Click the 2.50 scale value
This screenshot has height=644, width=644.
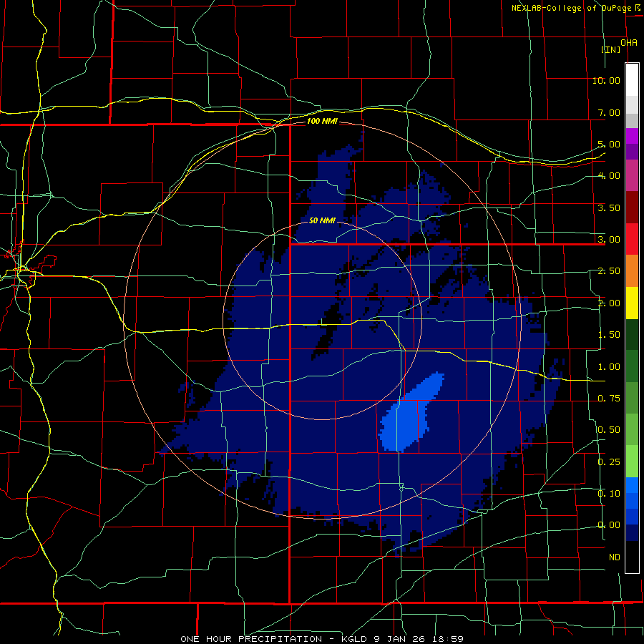[x=609, y=271]
